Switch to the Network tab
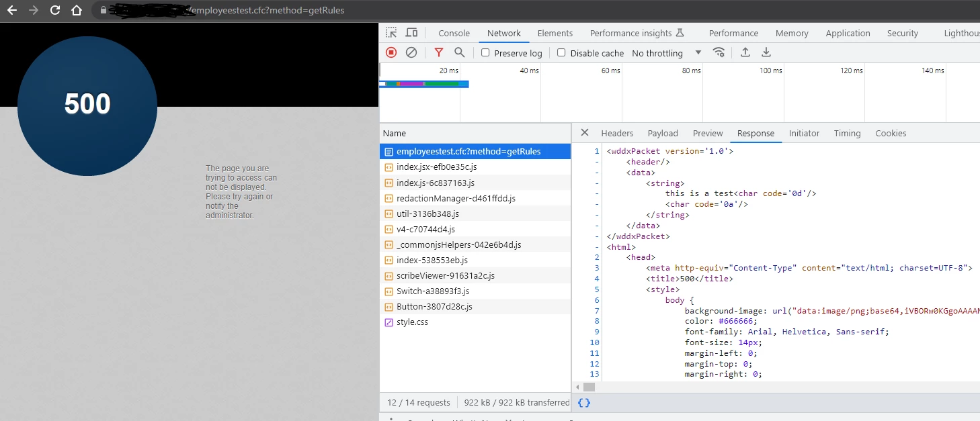The height and width of the screenshot is (421, 980). (504, 33)
